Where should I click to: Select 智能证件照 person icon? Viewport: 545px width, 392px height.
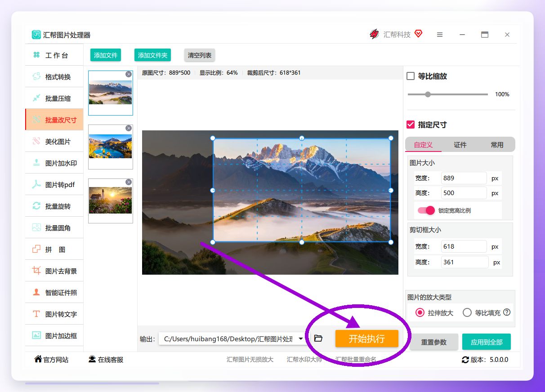coord(36,292)
